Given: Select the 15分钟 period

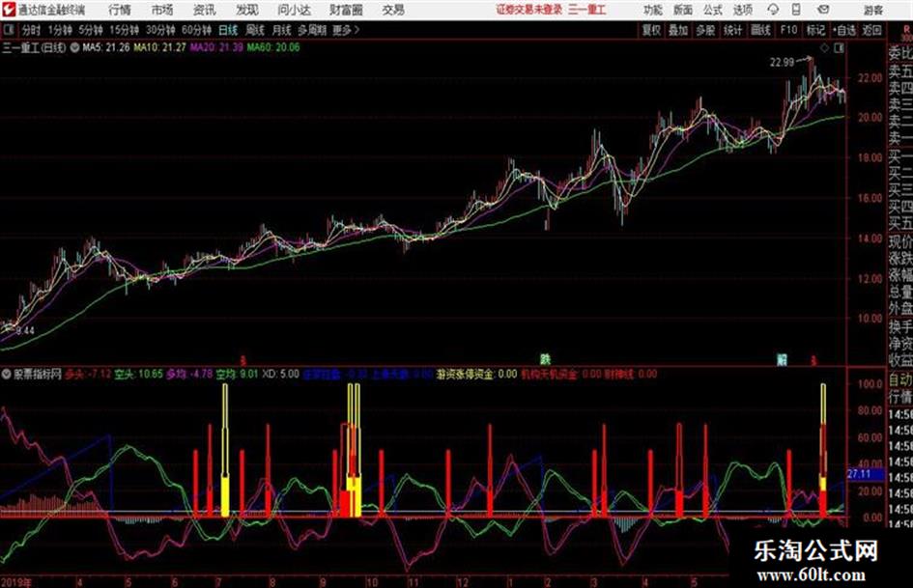Looking at the screenshot, I should pyautogui.click(x=124, y=30).
